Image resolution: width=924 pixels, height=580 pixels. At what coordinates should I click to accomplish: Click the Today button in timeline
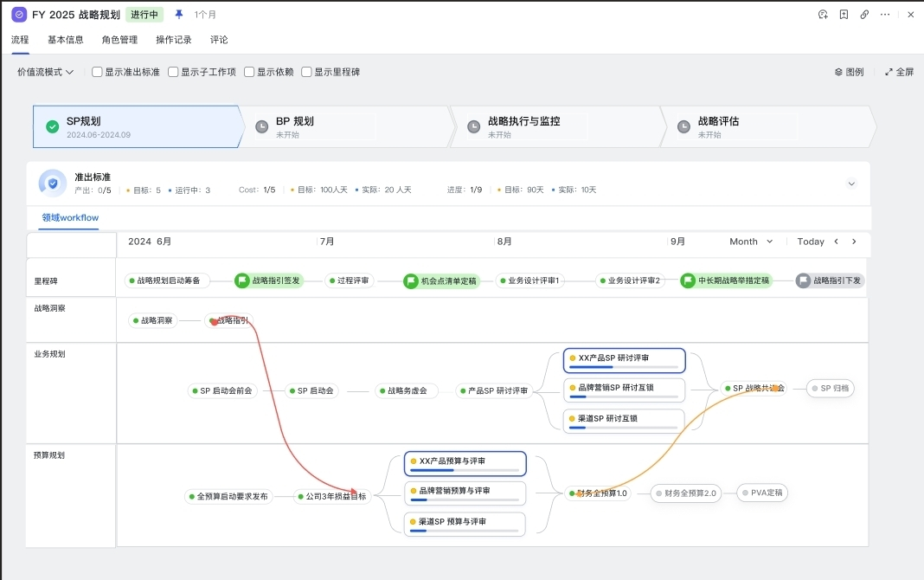click(811, 242)
